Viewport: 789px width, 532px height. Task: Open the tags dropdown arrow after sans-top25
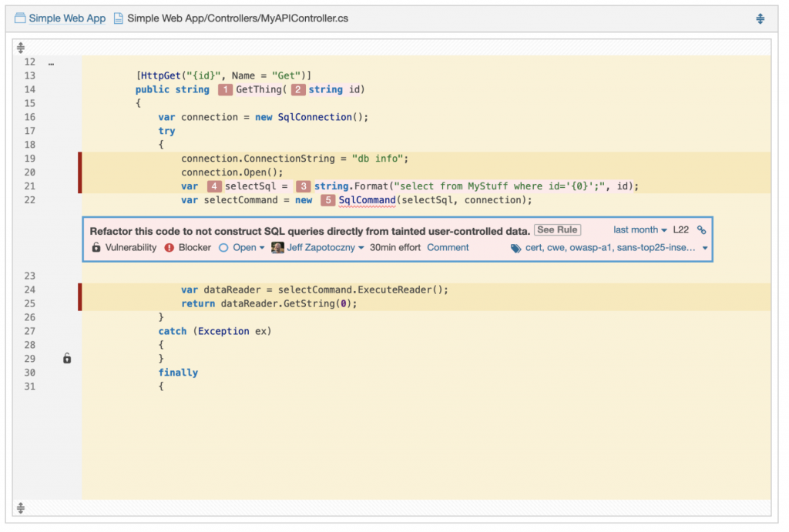[705, 248]
